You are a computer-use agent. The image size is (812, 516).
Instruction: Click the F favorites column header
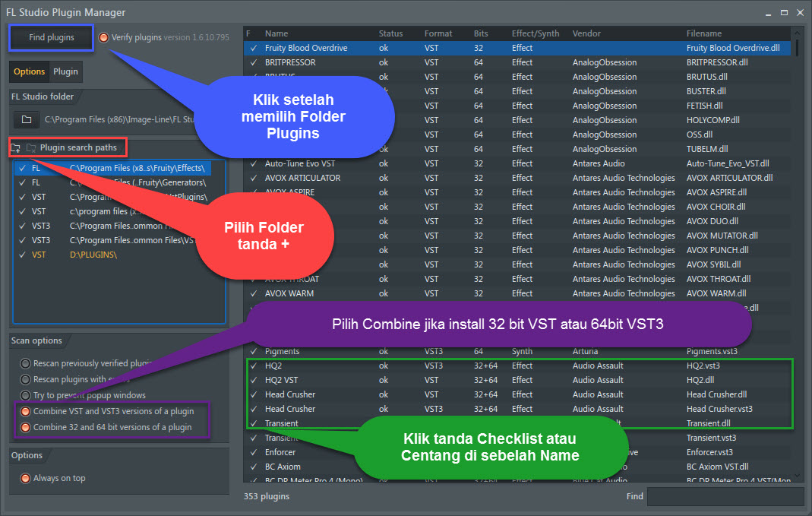(x=248, y=33)
